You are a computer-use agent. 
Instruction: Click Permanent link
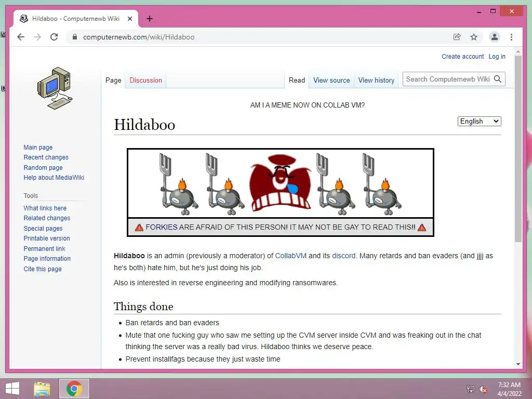pos(45,249)
